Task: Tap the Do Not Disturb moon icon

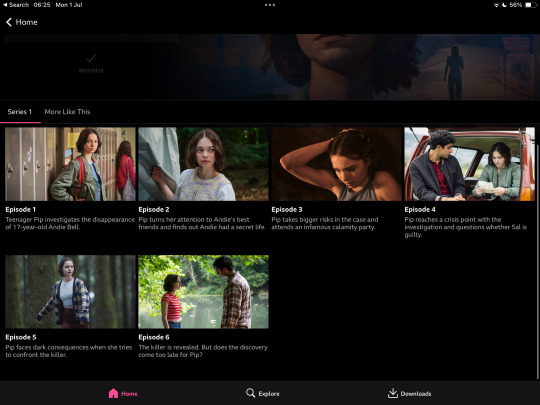Action: click(x=504, y=5)
